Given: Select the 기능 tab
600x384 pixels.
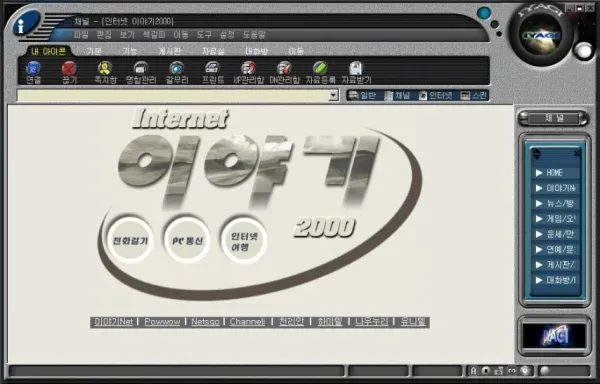Looking at the screenshot, I should [130, 51].
